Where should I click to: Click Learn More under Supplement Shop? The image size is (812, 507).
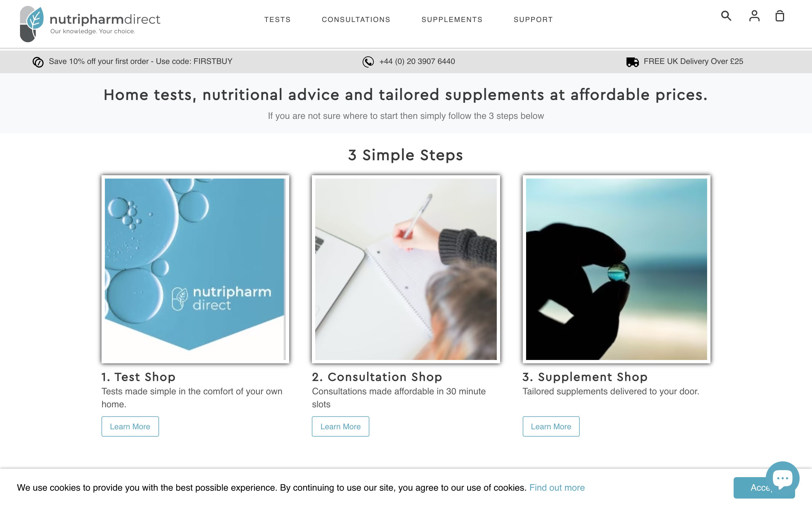pos(551,426)
